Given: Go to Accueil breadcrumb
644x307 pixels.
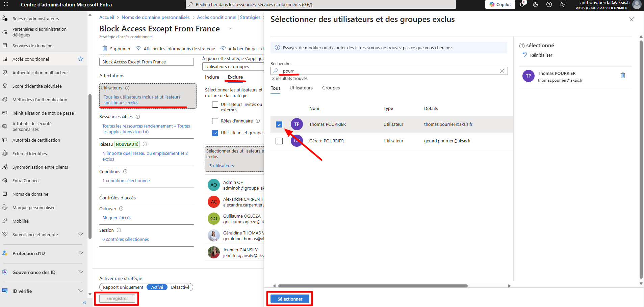Looking at the screenshot, I should click(107, 17).
